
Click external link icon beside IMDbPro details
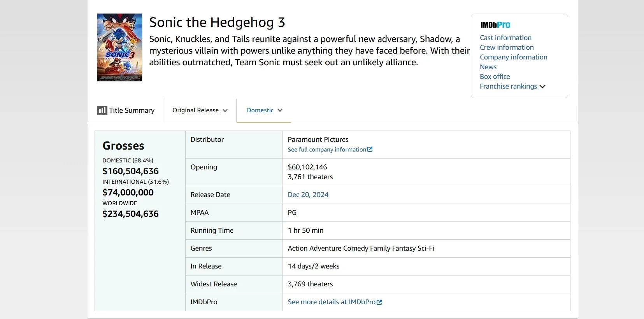coord(379,302)
